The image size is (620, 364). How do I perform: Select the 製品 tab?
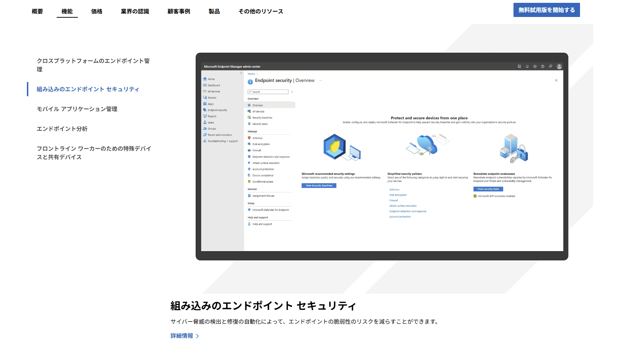[x=214, y=11]
